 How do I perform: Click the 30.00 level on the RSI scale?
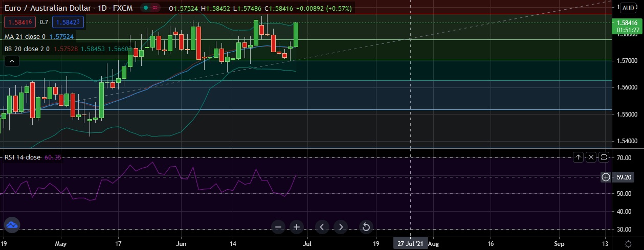pyautogui.click(x=625, y=230)
